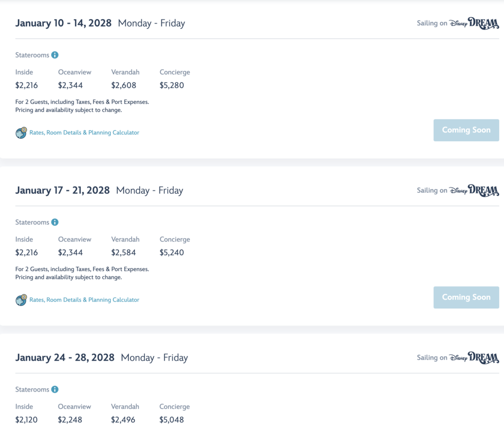Select the $2,608 Verandah price
This screenshot has width=504, height=427.
[x=124, y=86]
